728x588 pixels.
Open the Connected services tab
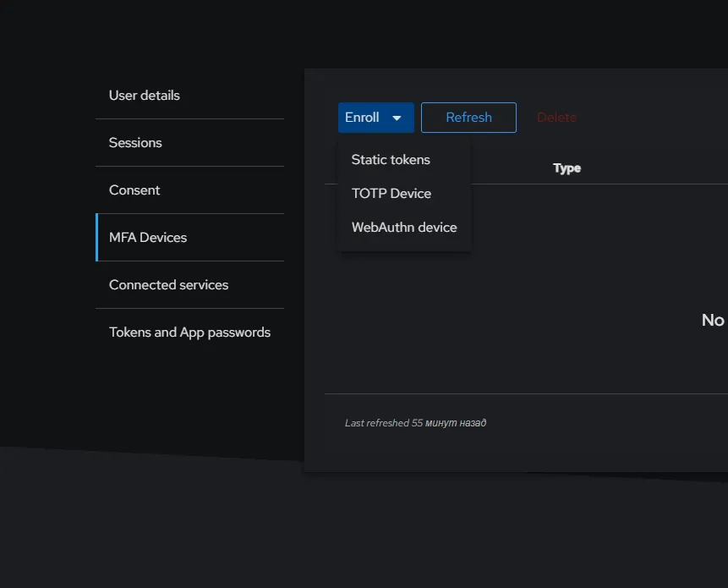tap(168, 285)
